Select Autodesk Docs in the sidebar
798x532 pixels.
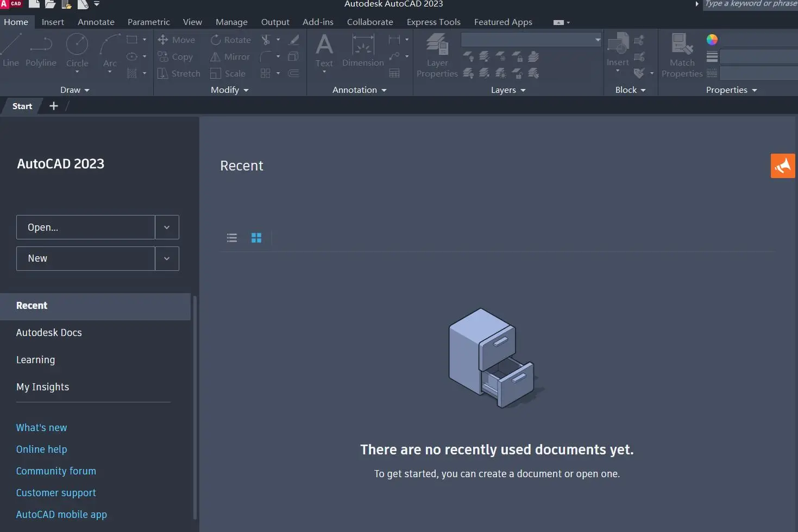click(49, 333)
